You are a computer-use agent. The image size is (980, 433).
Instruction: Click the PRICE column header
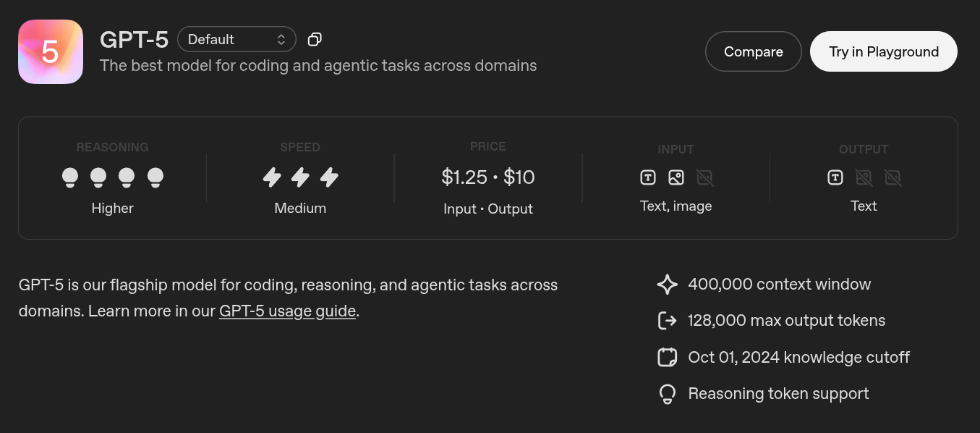pyautogui.click(x=488, y=146)
